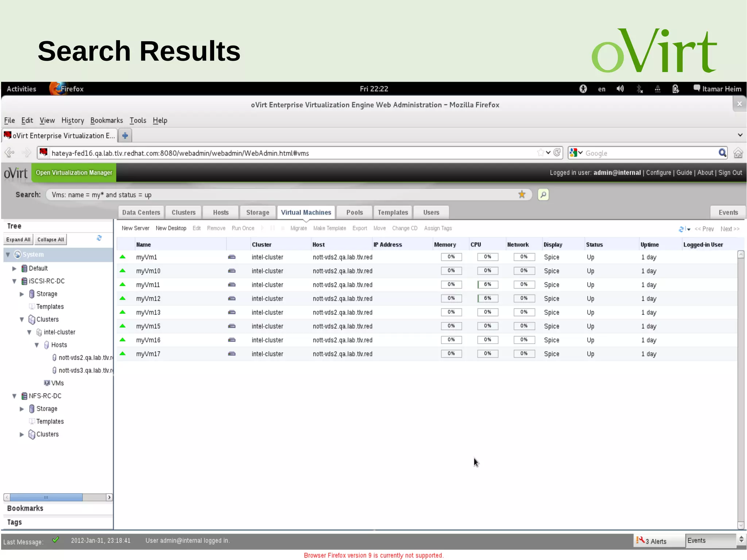Open the grid refresh interval dropdown
Viewport: 747px width, 560px height.
[x=689, y=229]
